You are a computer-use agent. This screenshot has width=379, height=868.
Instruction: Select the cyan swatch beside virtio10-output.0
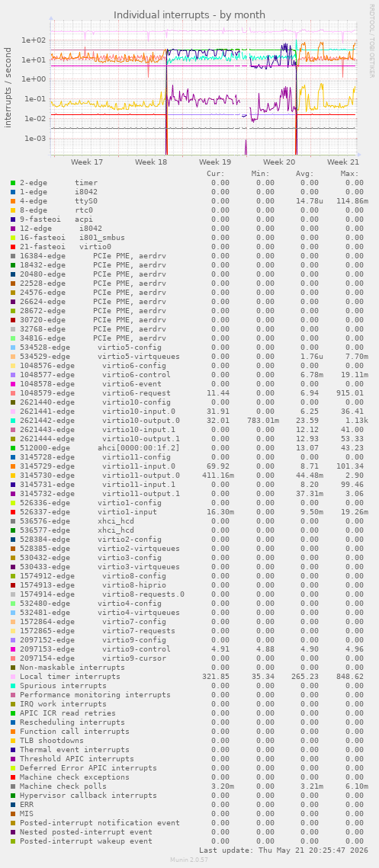pos(13,421)
